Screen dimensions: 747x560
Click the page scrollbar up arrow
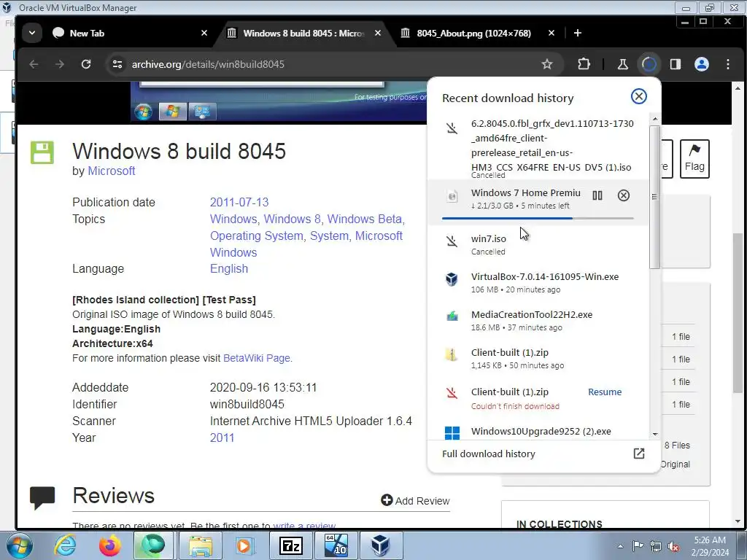(x=738, y=88)
